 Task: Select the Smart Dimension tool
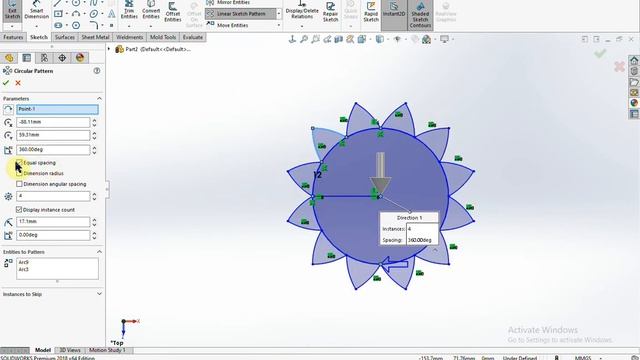(x=36, y=11)
